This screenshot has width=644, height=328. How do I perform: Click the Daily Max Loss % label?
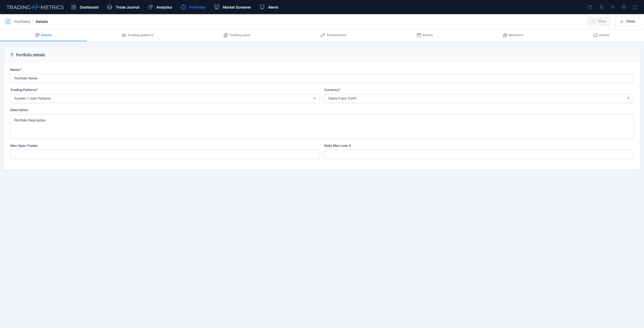(x=338, y=146)
